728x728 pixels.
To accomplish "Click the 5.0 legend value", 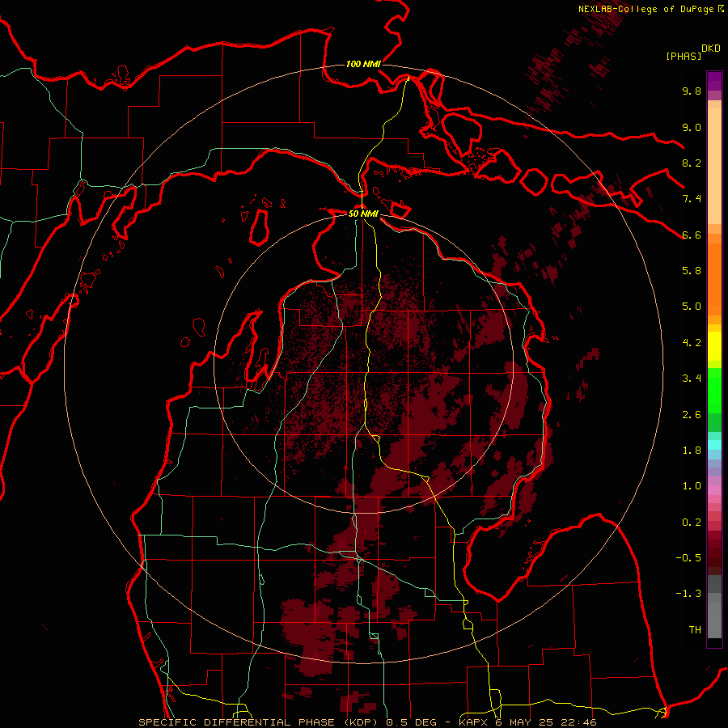I will point(692,307).
